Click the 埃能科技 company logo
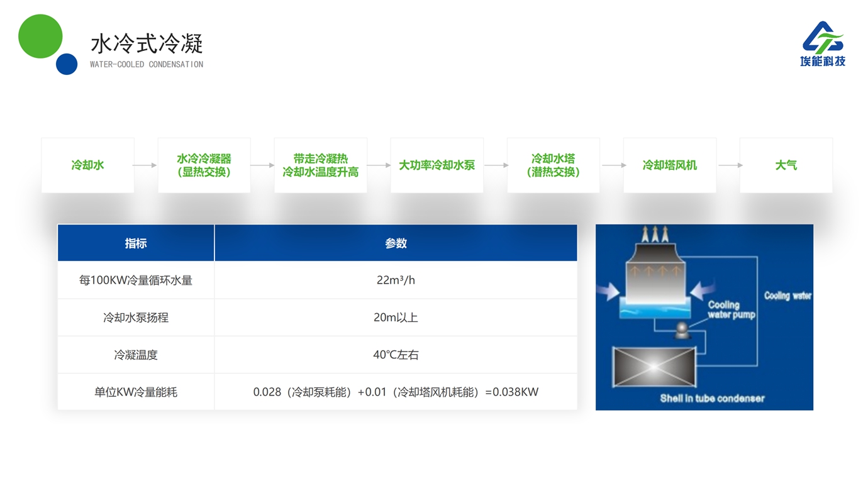This screenshot has height=488, width=868. coord(823,43)
